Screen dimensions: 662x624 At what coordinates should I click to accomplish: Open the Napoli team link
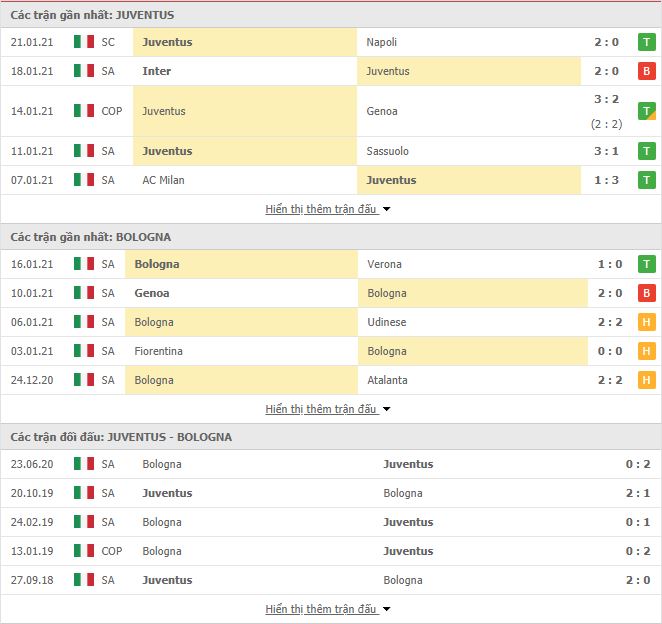[381, 42]
